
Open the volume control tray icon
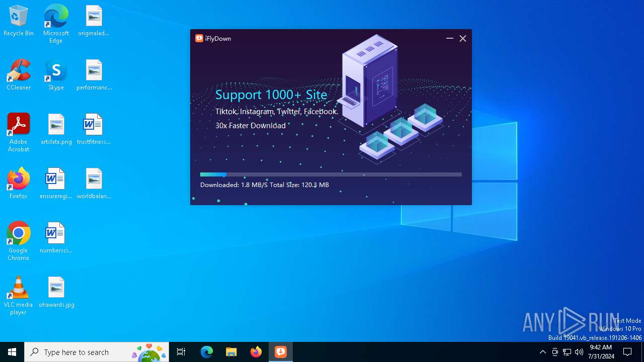[579, 352]
